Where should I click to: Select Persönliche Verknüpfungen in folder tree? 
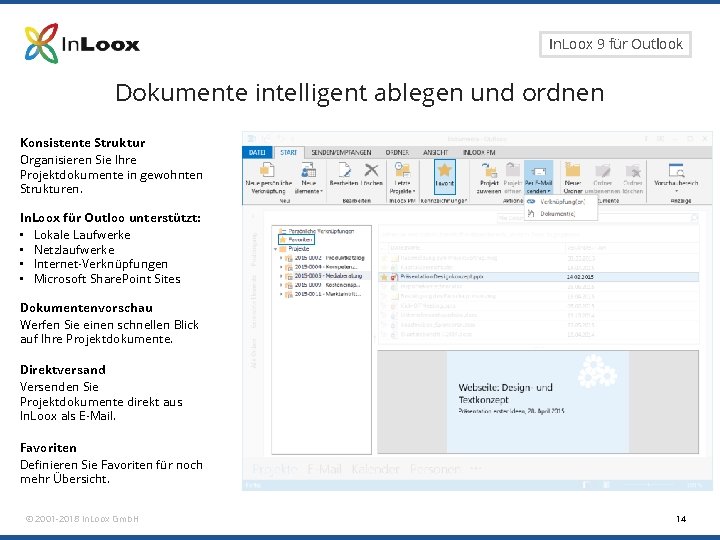(321, 231)
